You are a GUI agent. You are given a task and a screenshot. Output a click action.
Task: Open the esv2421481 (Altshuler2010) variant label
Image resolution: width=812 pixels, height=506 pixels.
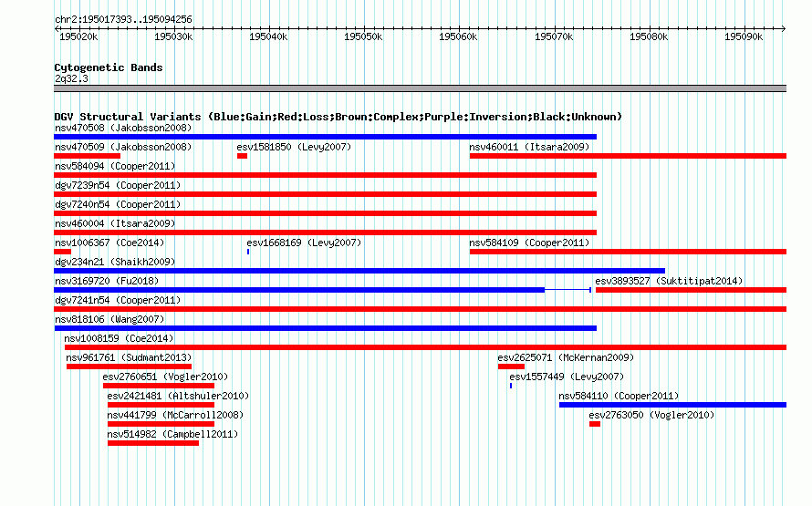pyautogui.click(x=178, y=396)
